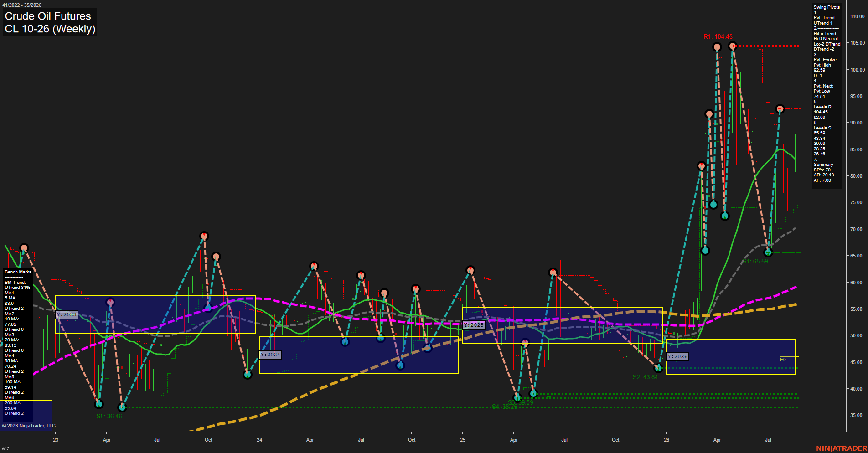Click the '45.00' price axis label
868x453 pixels.
coord(856,362)
